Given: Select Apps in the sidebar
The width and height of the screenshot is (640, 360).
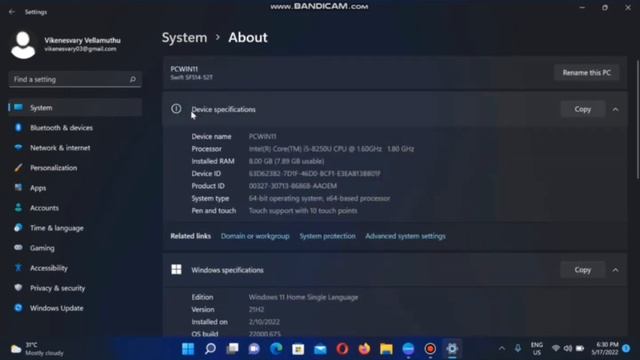Looking at the screenshot, I should point(75,188).
